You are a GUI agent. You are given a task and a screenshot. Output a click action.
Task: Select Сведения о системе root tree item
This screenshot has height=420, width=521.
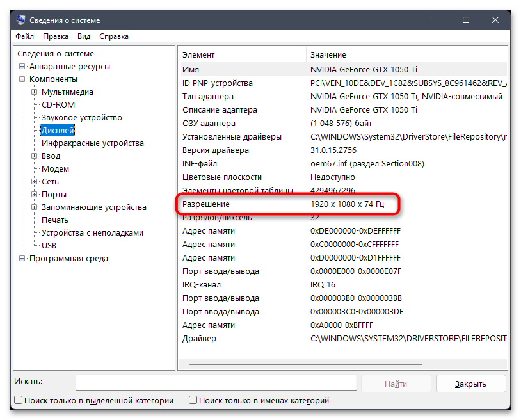56,54
